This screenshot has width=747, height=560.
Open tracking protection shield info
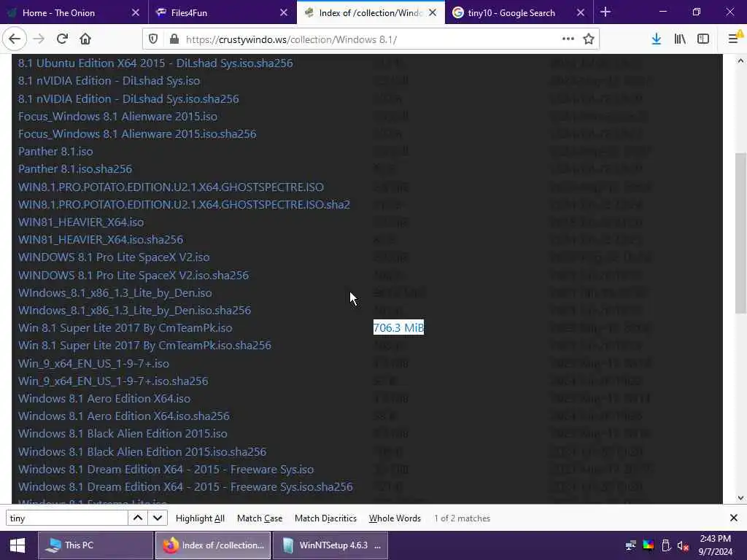coord(153,39)
